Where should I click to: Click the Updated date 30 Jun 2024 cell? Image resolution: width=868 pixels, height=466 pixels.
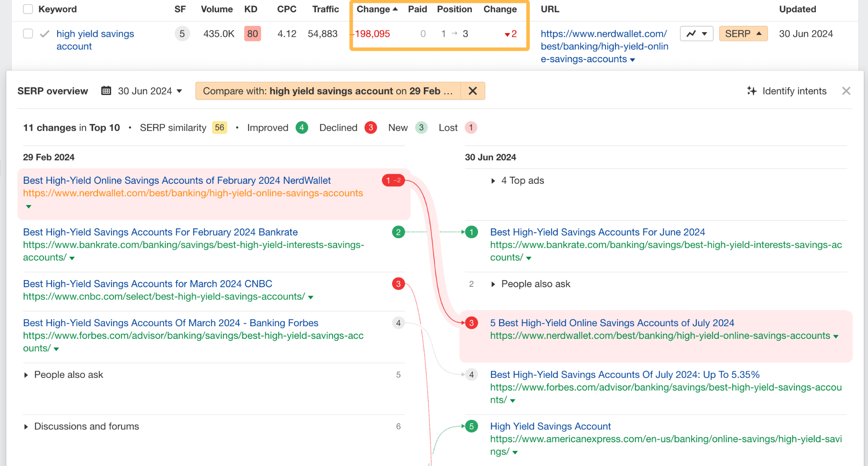point(806,34)
